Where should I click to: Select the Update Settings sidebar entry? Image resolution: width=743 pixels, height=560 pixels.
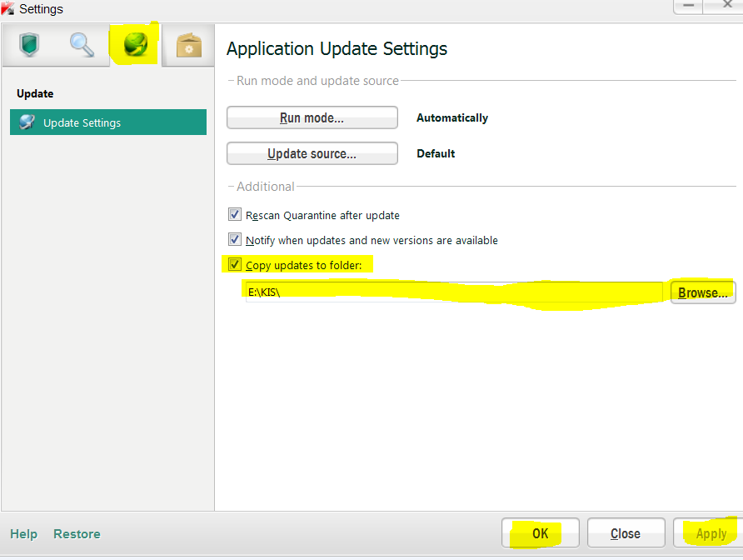(108, 122)
